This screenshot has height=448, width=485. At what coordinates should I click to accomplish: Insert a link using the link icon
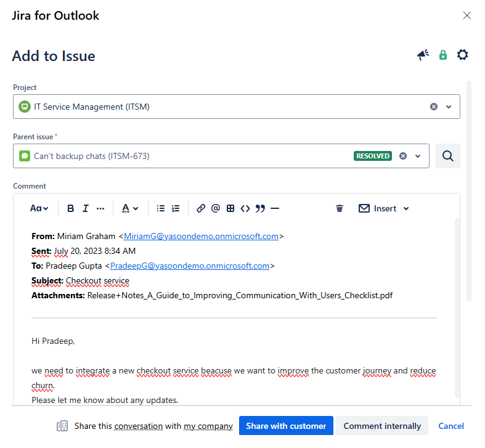[201, 208]
